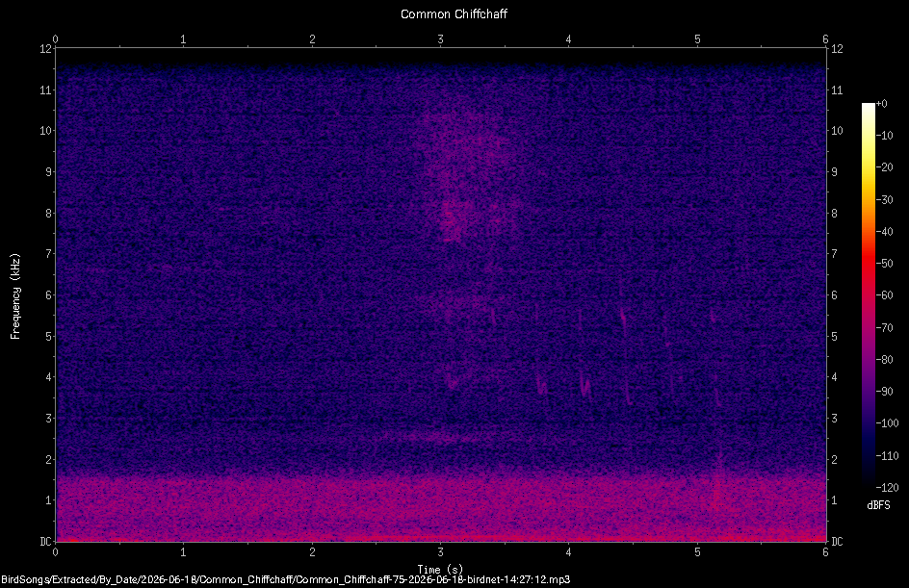Viewport: 909px width, 588px height.
Task: Click the chirp near 4 kHz at 3 seconds
Action: pos(452,380)
